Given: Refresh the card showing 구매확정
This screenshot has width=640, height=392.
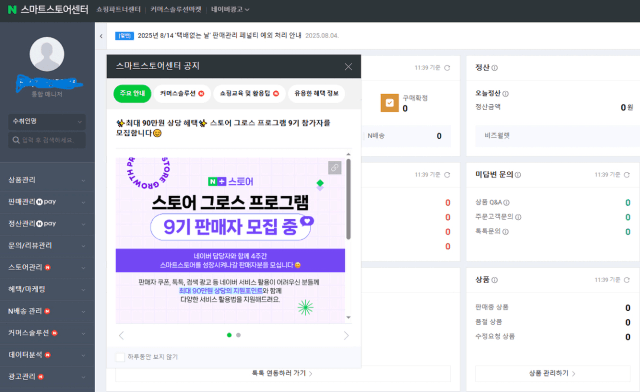Looking at the screenshot, I should click(x=447, y=68).
